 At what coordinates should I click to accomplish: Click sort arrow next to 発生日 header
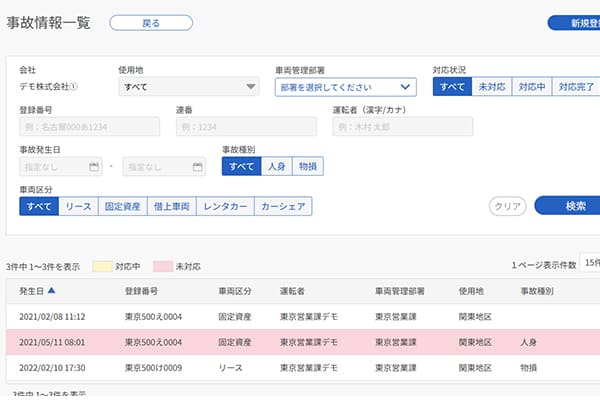pyautogui.click(x=51, y=291)
